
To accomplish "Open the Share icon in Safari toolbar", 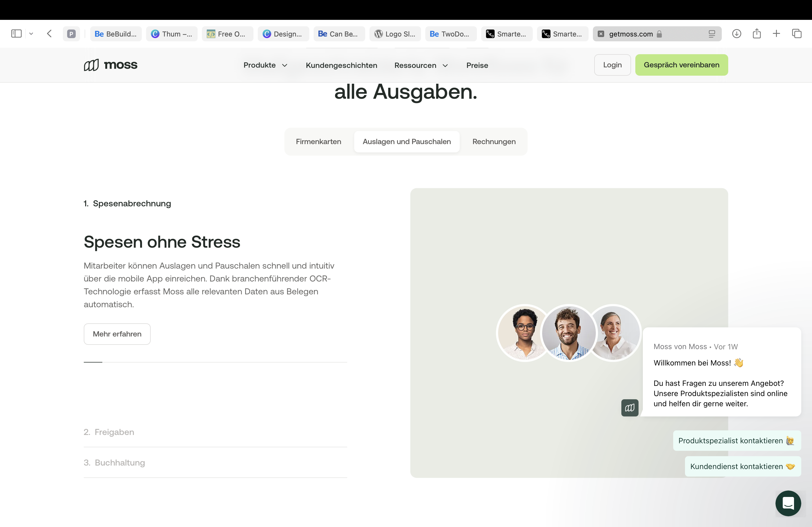I will point(757,33).
